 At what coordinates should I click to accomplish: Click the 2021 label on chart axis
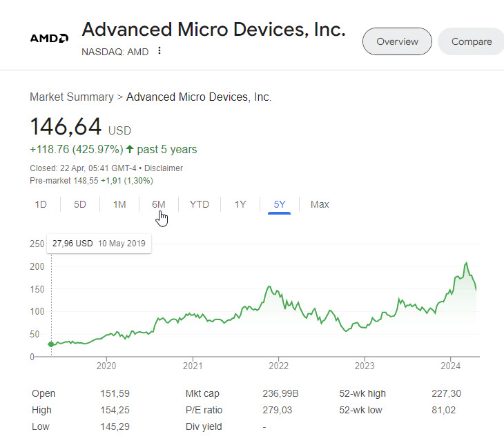[193, 366]
